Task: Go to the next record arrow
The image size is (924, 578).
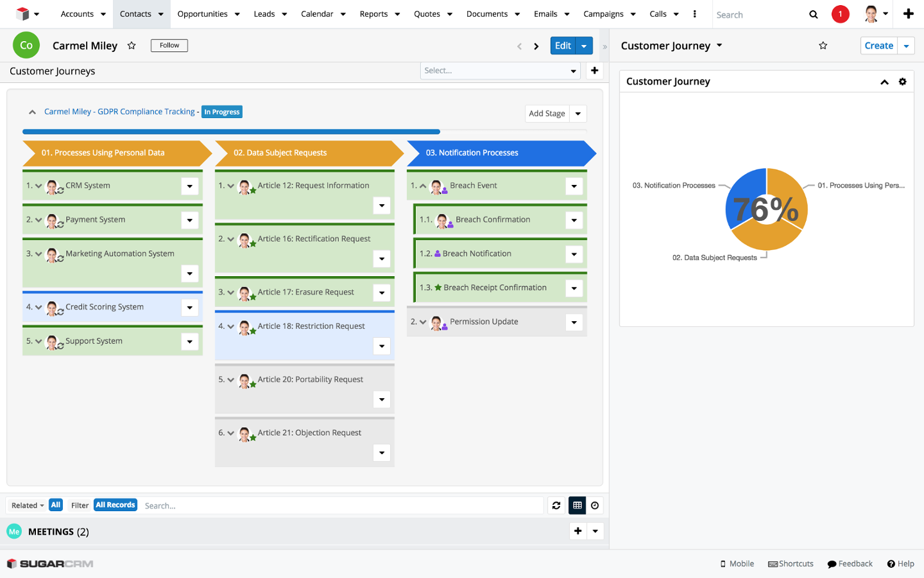Action: tap(536, 46)
